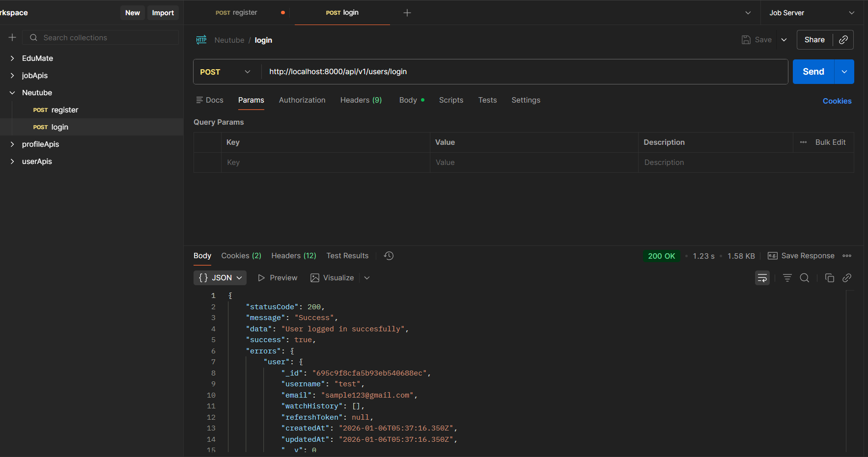Click the Visualize image icon

tap(315, 278)
